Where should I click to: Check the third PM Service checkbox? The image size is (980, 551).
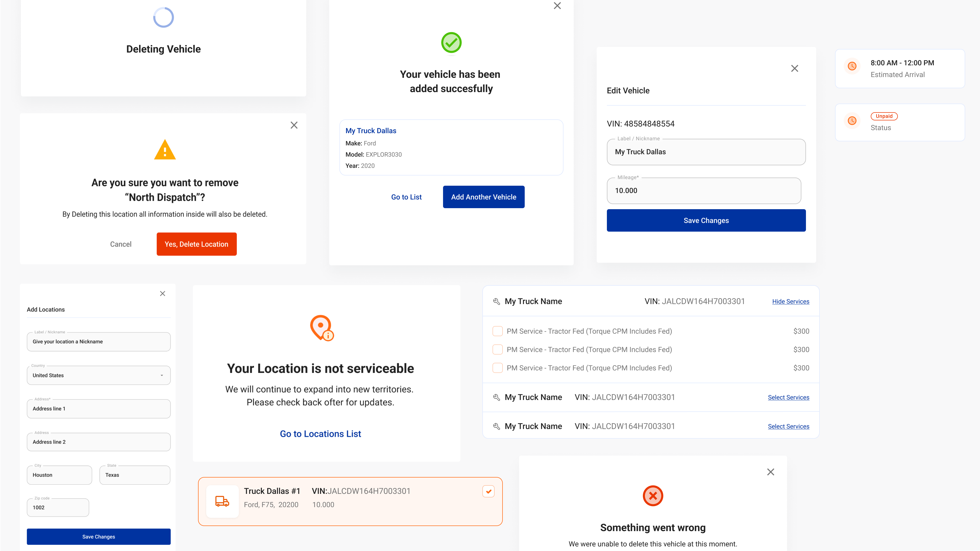point(497,368)
